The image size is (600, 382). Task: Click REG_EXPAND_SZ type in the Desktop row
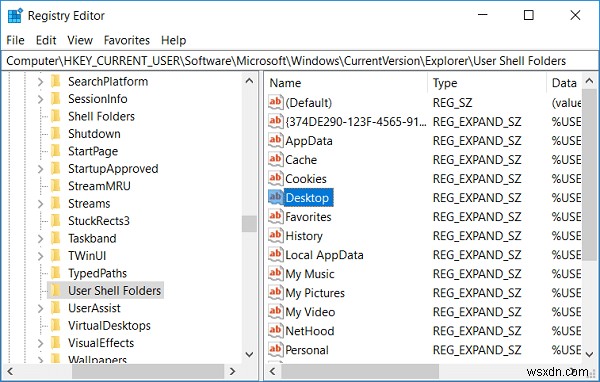[x=477, y=198]
